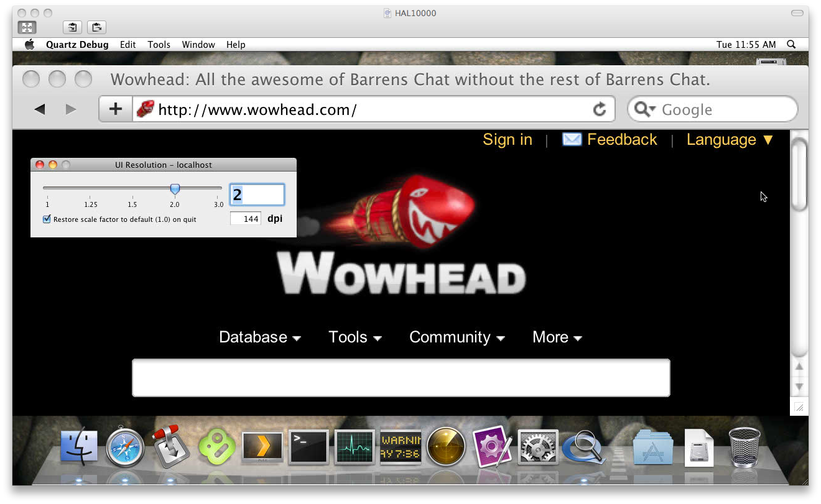Click the UI resolution scale slider thumb
Viewport: 821px width, 504px height.
(x=175, y=188)
